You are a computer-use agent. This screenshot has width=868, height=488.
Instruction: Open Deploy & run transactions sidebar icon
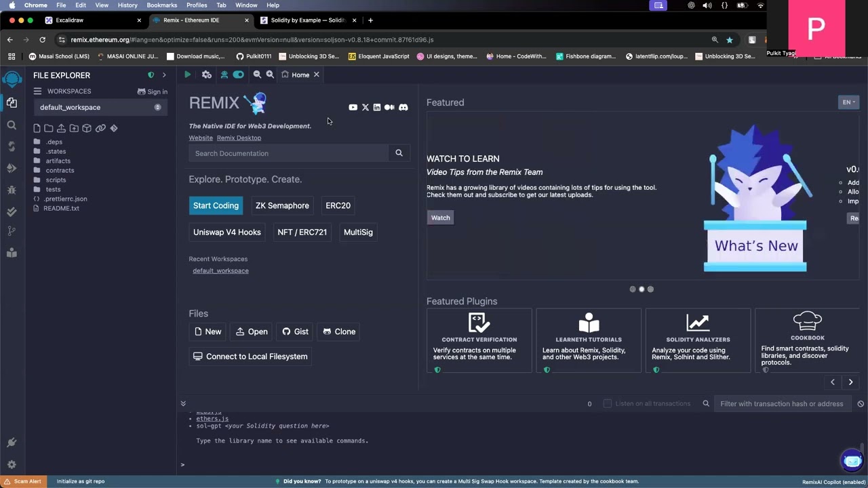coord(12,168)
